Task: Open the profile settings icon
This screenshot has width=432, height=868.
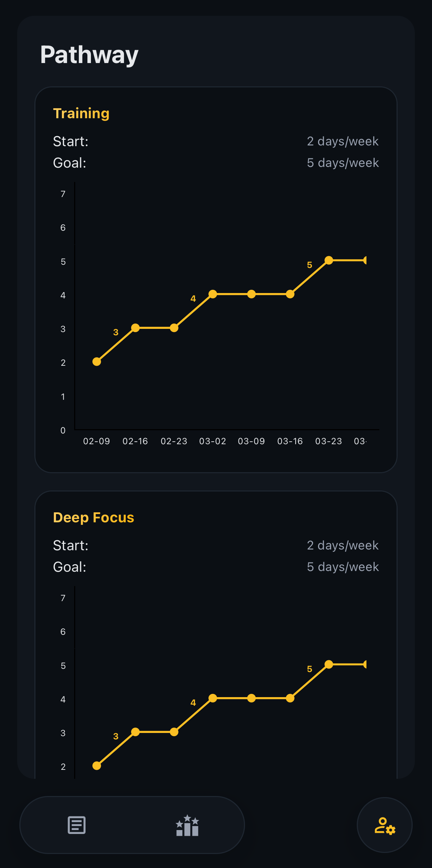Action: [384, 825]
